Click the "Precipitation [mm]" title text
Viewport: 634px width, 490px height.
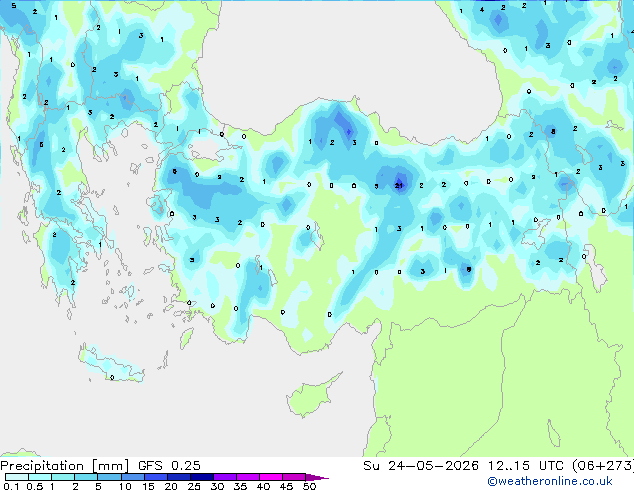pos(65,466)
